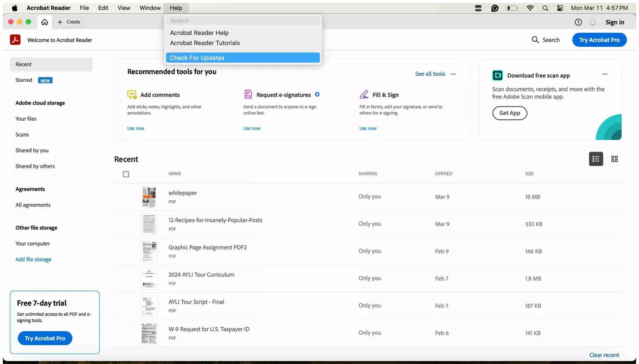Screen dimensions: 639x364
Task: Open the notifications bell
Action: (x=593, y=22)
